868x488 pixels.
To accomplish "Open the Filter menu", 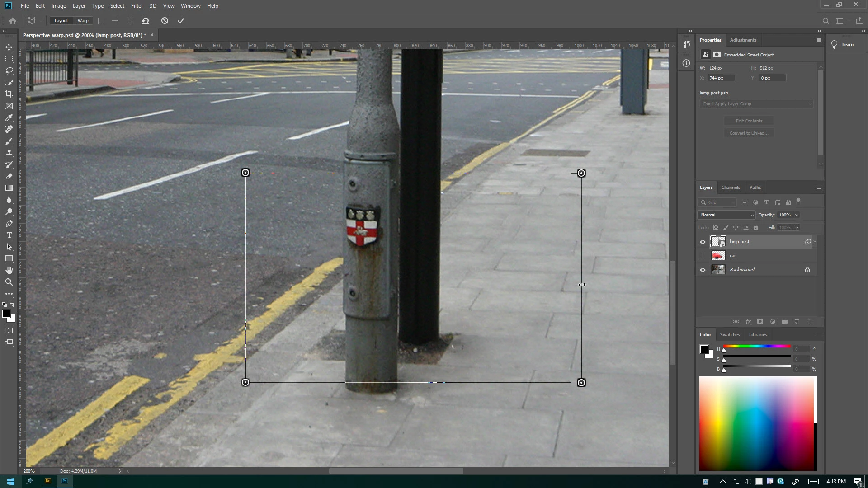I will (x=137, y=6).
